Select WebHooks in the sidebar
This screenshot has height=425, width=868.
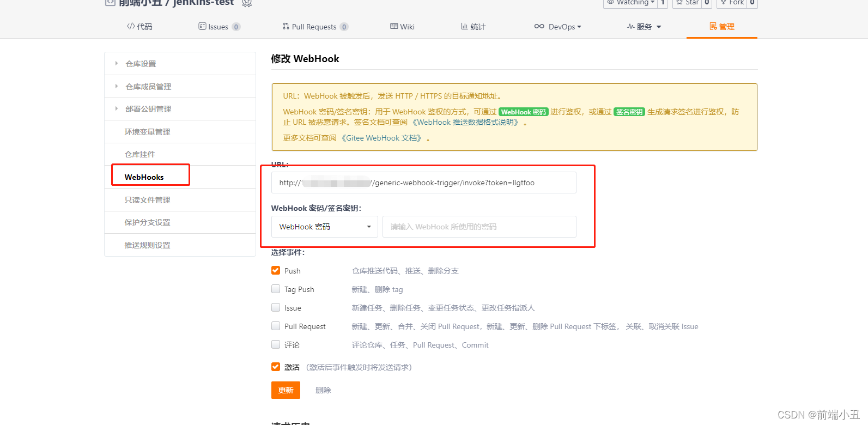coord(180,177)
